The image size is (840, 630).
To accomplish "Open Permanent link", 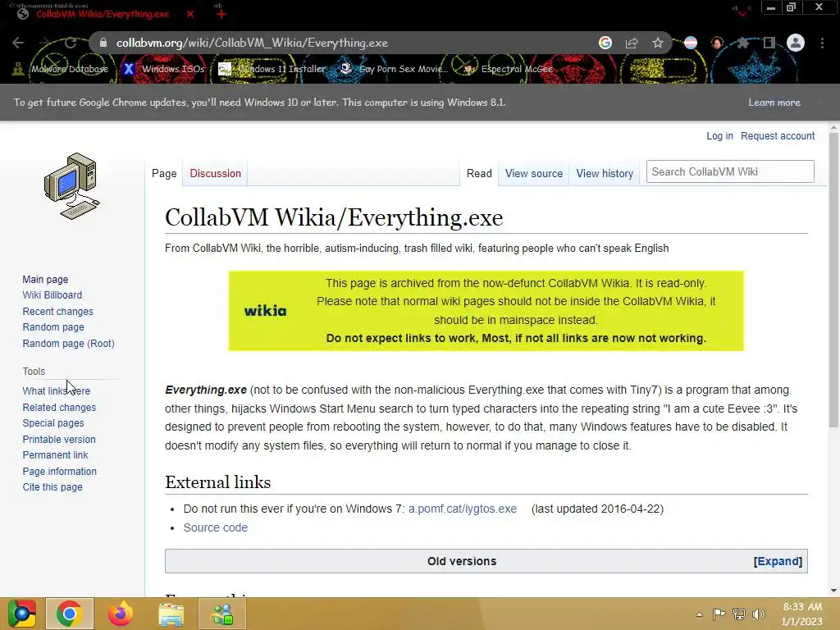I will tap(55, 455).
